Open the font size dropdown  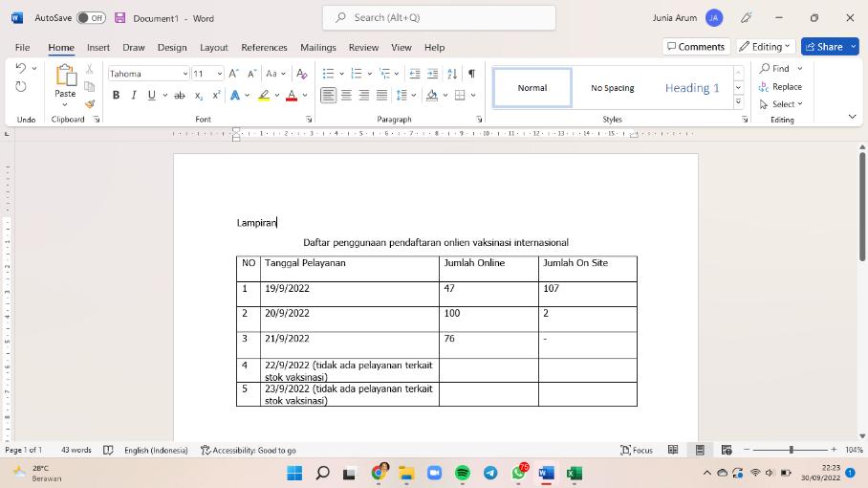[219, 74]
